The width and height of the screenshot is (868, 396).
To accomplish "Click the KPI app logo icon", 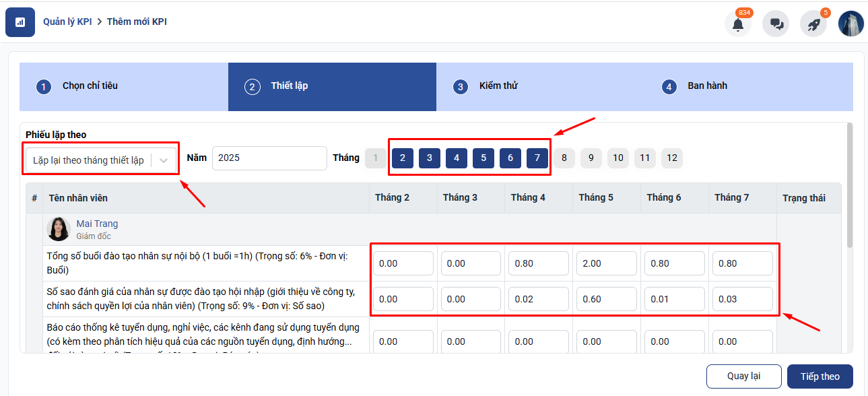I will [20, 22].
